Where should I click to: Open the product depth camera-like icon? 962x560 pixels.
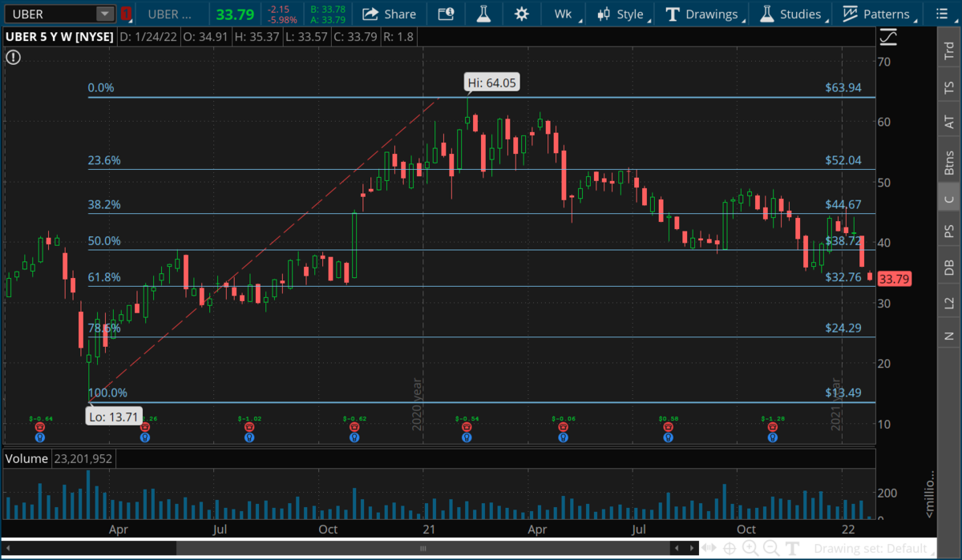[446, 14]
